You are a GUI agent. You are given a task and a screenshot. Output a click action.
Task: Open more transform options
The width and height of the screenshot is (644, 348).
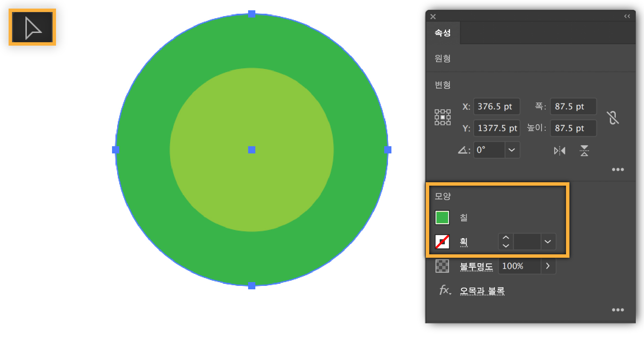coord(618,170)
